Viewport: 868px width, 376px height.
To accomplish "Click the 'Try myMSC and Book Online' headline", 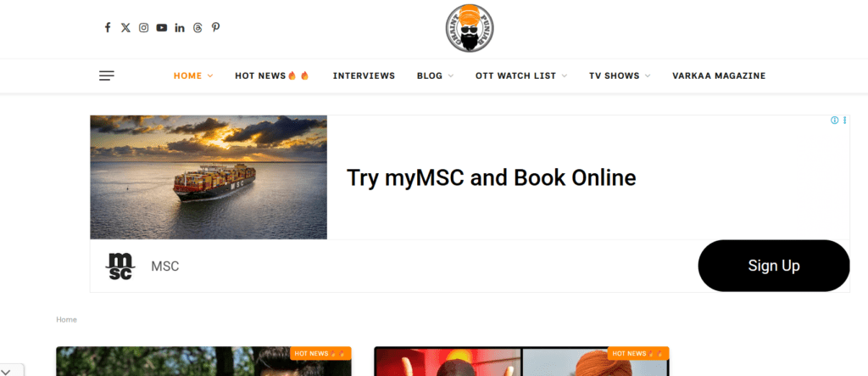I will coord(491,177).
